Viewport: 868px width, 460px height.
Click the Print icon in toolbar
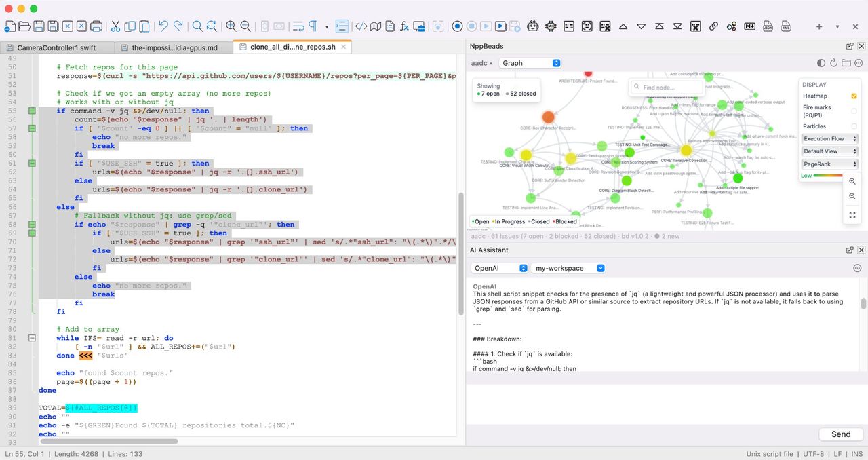(96, 26)
